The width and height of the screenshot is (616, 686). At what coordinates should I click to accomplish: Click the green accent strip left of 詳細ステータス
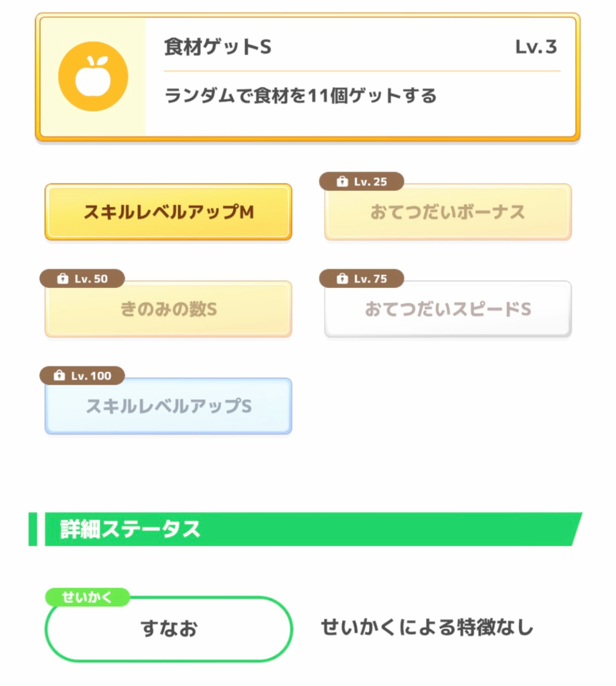pos(33,529)
